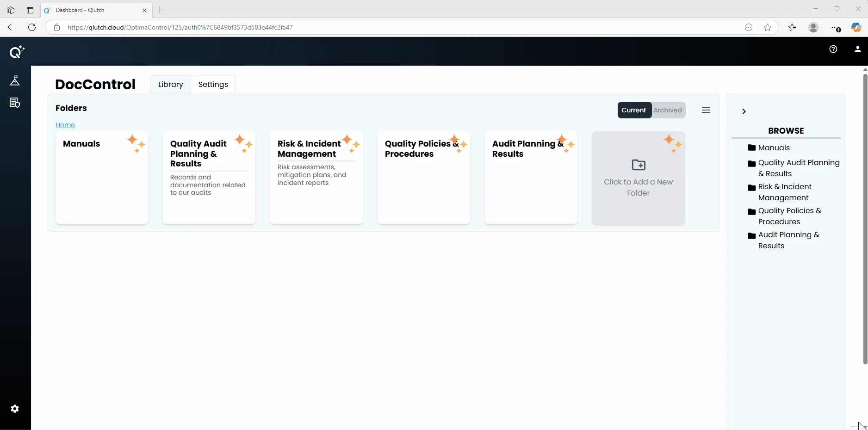Select Manuals in Browse tree

[x=774, y=148]
